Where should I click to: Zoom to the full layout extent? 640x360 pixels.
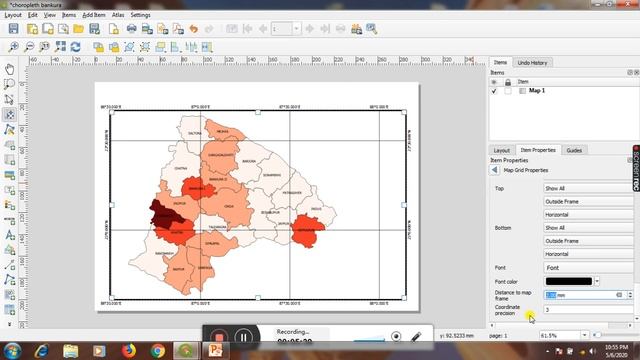(60, 47)
